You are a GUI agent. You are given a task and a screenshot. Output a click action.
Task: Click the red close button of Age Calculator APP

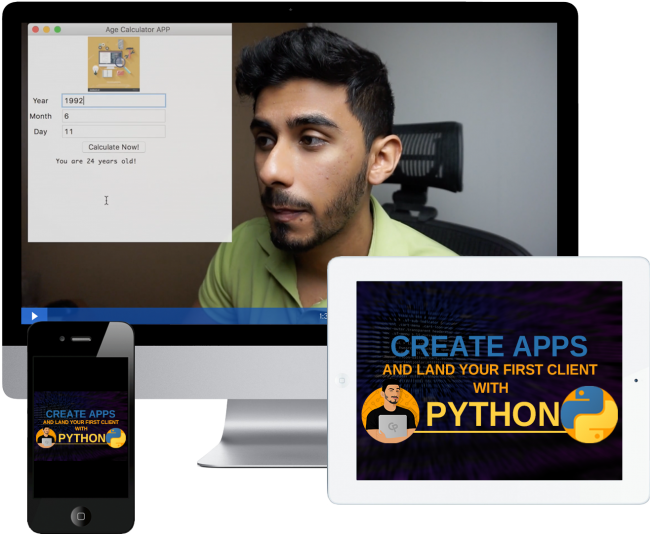click(36, 29)
